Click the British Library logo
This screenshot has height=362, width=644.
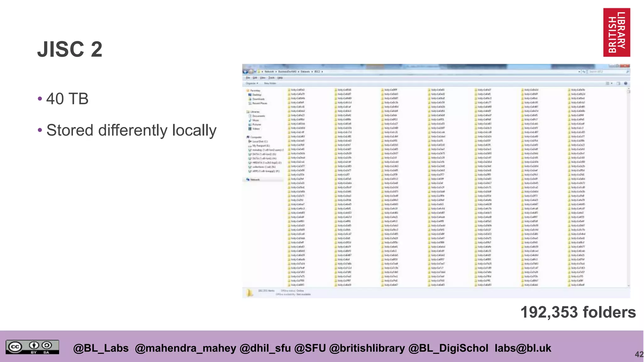pyautogui.click(x=617, y=32)
